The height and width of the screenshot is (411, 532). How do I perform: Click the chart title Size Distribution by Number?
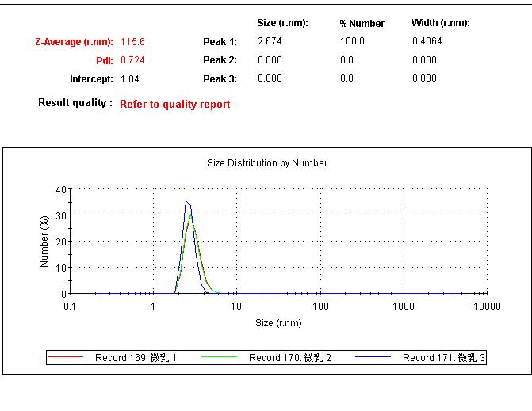pyautogui.click(x=267, y=163)
